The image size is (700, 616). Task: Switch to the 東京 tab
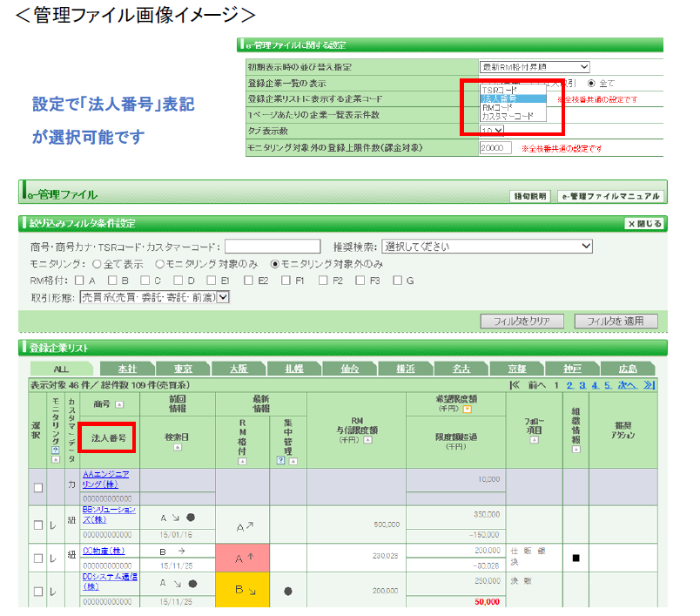[183, 368]
